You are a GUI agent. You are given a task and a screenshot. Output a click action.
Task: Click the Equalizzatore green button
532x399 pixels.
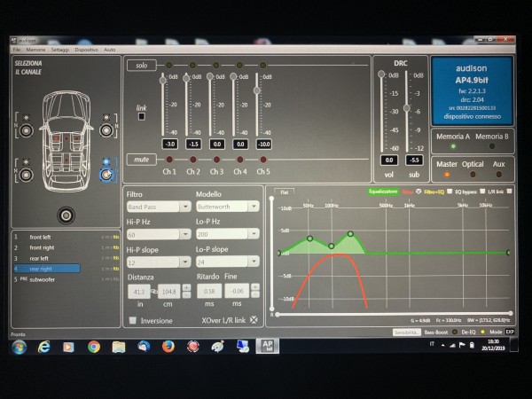coord(383,192)
